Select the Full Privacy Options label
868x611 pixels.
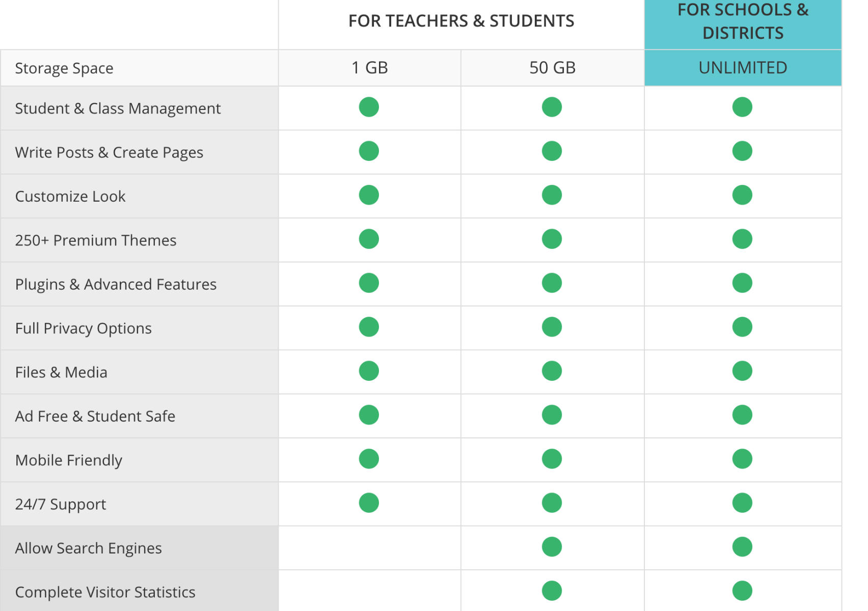pos(84,328)
